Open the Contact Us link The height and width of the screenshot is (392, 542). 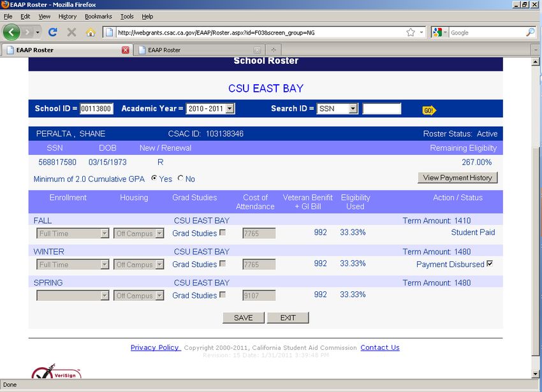(x=380, y=347)
